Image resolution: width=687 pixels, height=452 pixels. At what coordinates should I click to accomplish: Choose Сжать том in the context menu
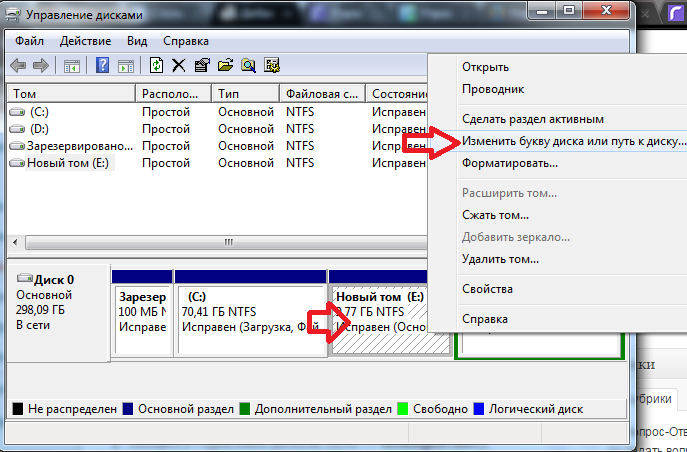point(495,214)
